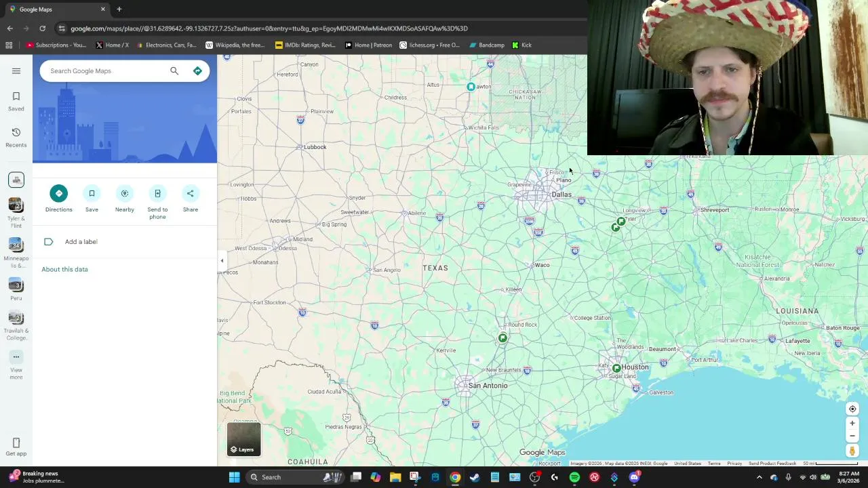Open Terms link in map footer
Viewport: 868px width, 488px height.
click(x=714, y=464)
